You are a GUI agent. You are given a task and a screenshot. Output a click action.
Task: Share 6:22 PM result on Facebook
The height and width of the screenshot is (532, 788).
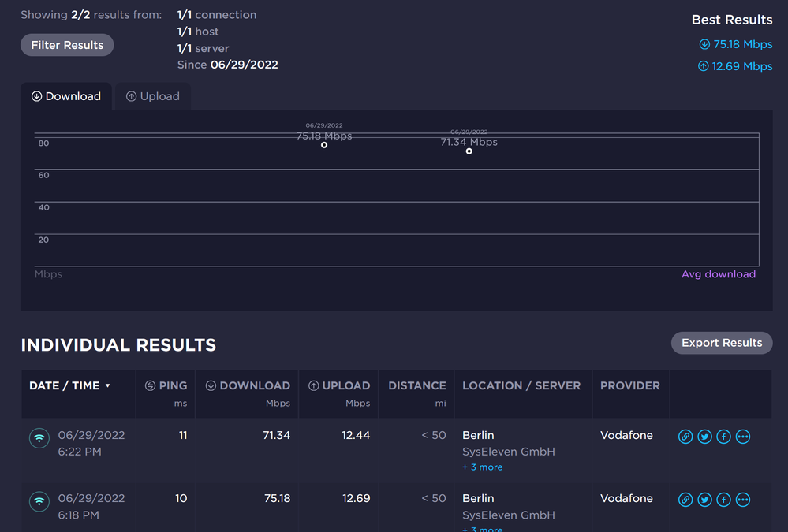click(723, 437)
